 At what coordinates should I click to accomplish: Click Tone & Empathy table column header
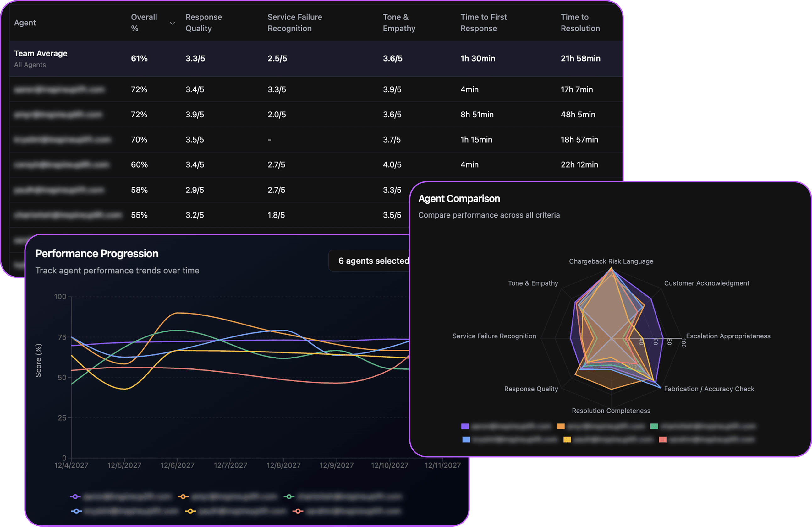click(x=399, y=23)
